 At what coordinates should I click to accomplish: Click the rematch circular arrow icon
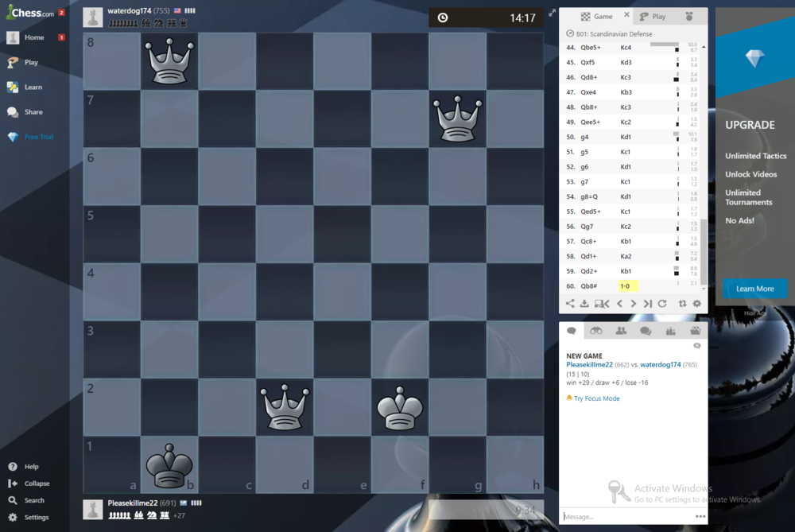(x=662, y=304)
